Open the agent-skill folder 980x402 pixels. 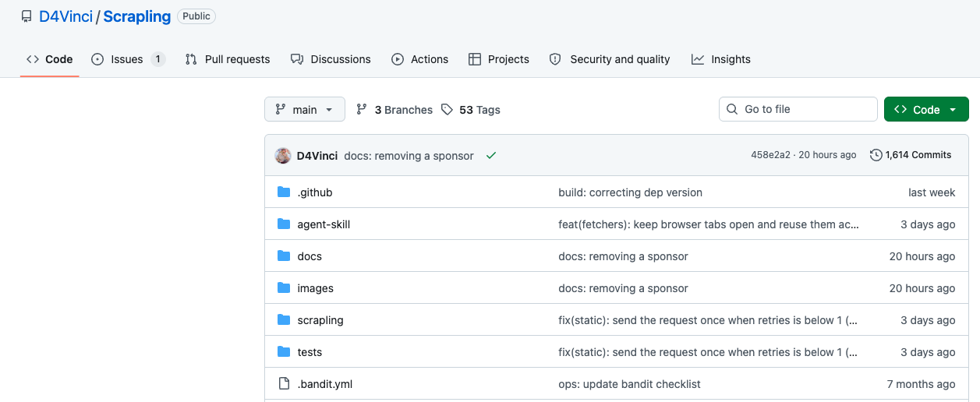324,224
